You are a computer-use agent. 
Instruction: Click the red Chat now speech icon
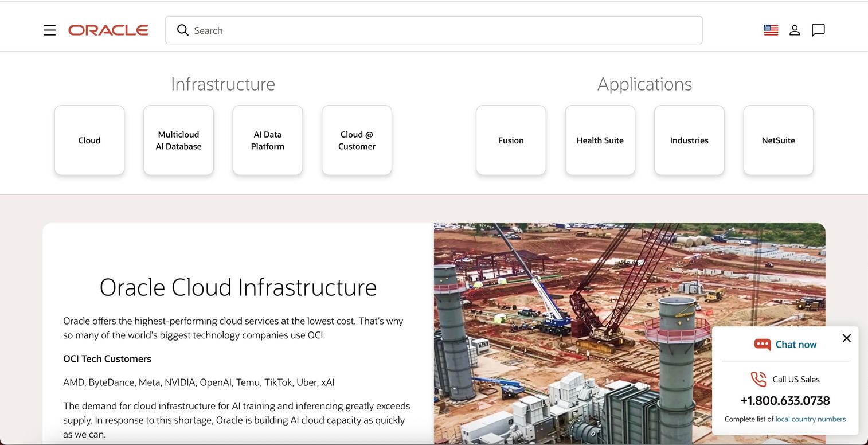(x=763, y=345)
